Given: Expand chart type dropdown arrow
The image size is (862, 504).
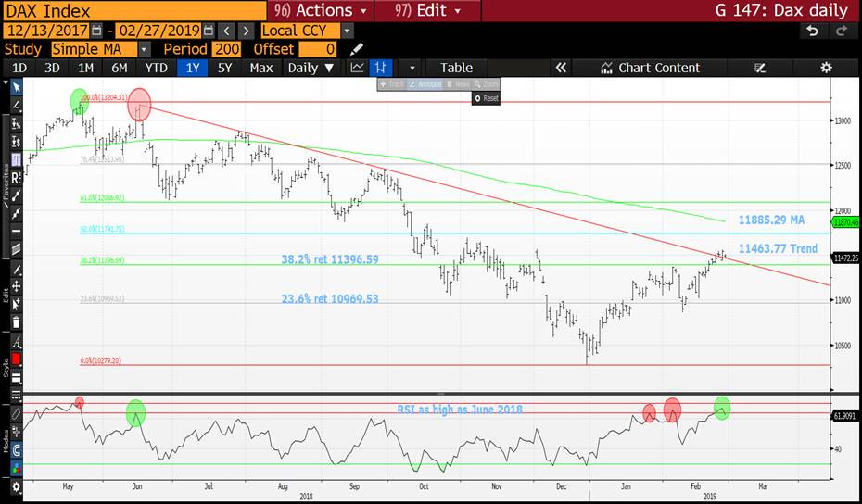Looking at the screenshot, I should click(x=412, y=69).
